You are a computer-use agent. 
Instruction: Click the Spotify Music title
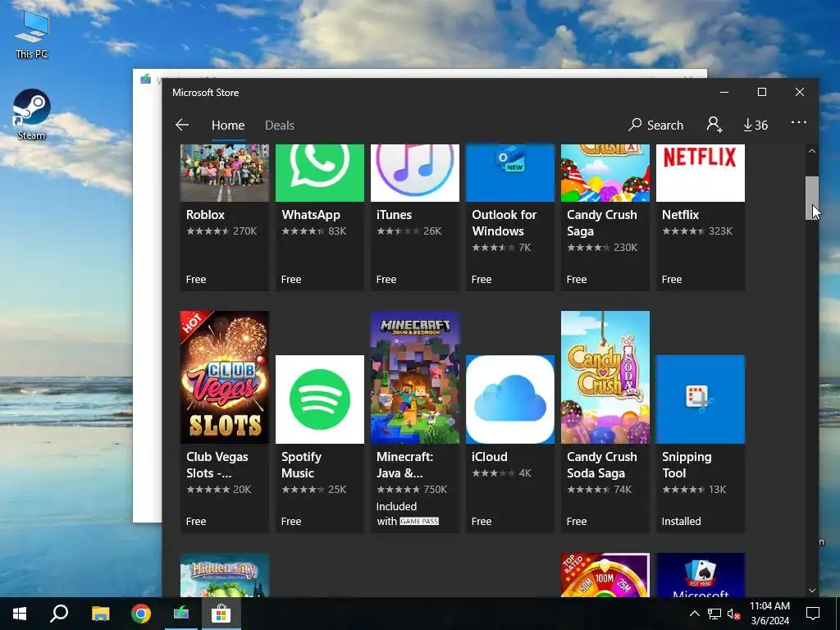[302, 465]
